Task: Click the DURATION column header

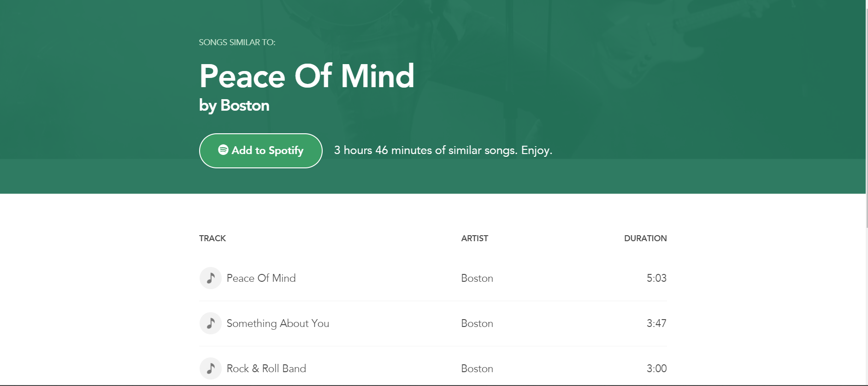Action: coord(645,238)
